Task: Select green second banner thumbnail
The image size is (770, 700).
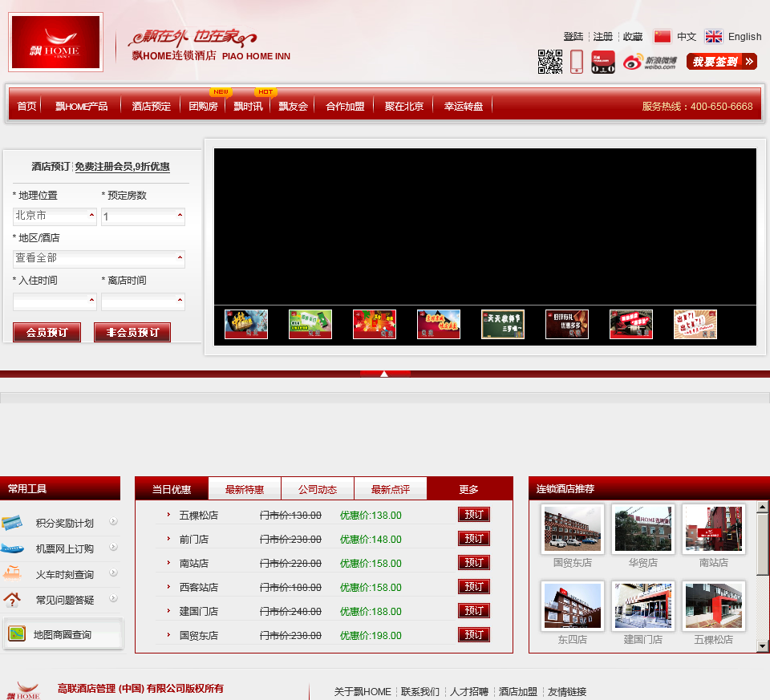Action: point(310,324)
